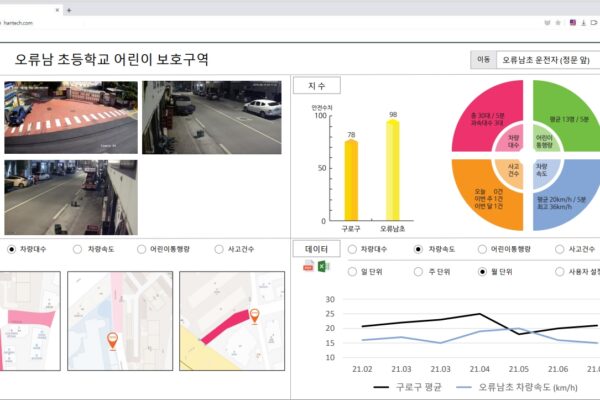
Task: Select 차량속도 radio under the camera feeds
Action: 81,248
